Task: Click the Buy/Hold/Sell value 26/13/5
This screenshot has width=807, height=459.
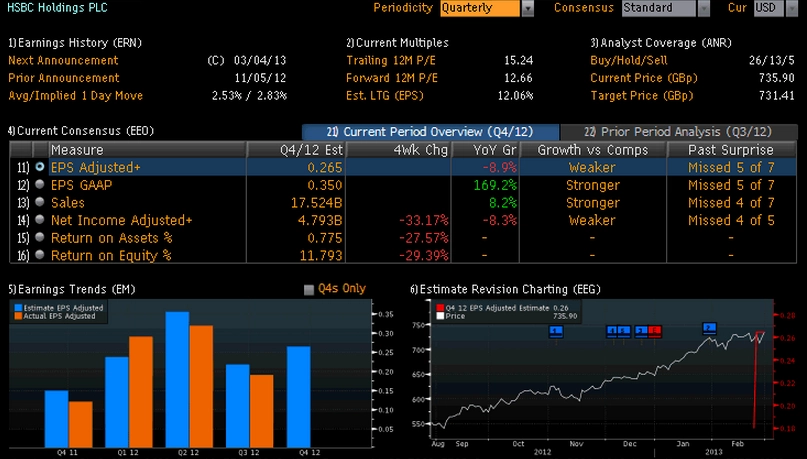Action: tap(771, 60)
